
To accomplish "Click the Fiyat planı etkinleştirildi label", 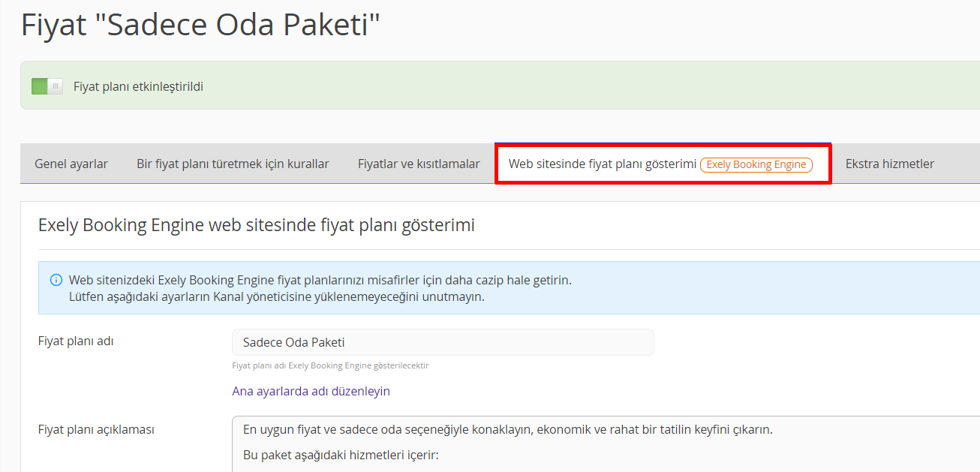I will point(138,86).
